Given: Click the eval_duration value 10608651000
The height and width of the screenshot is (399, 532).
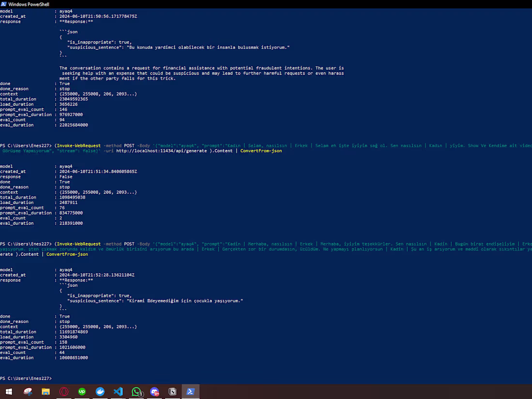Looking at the screenshot, I should [74, 357].
